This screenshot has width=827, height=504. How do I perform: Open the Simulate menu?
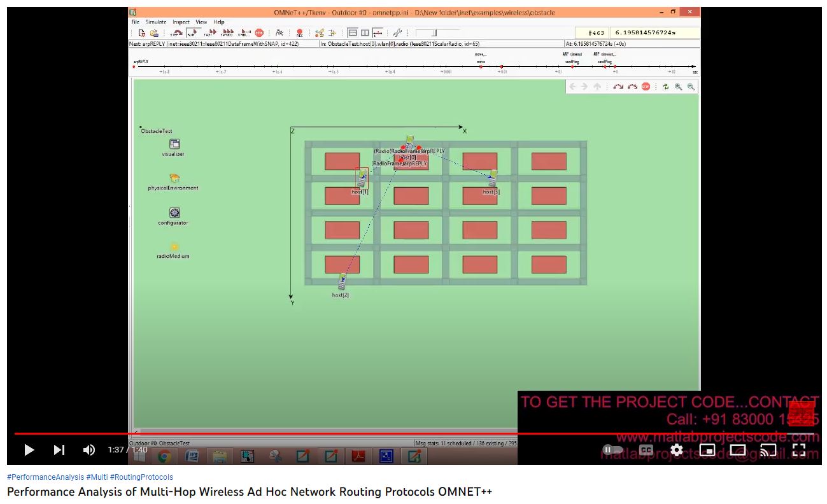pyautogui.click(x=156, y=22)
